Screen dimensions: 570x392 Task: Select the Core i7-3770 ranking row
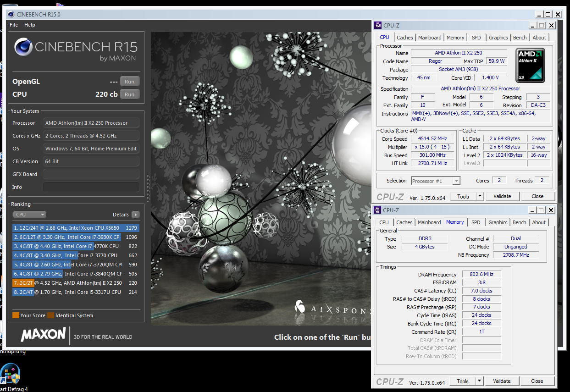76,255
